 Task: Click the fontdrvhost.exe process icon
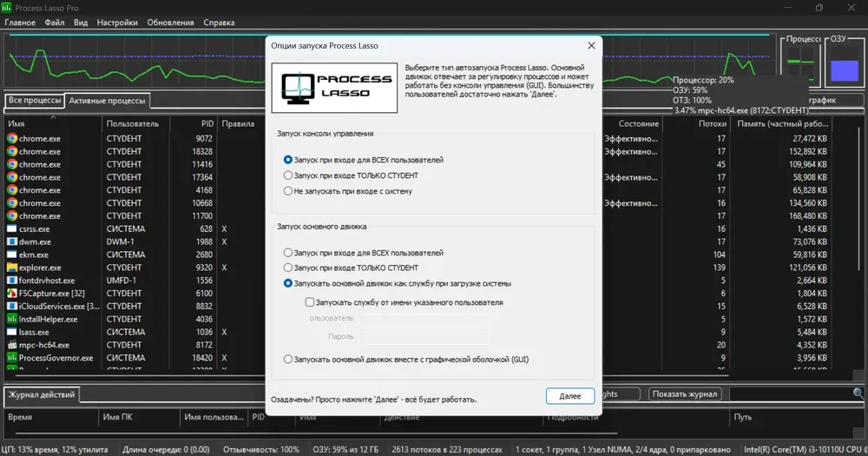click(x=12, y=281)
